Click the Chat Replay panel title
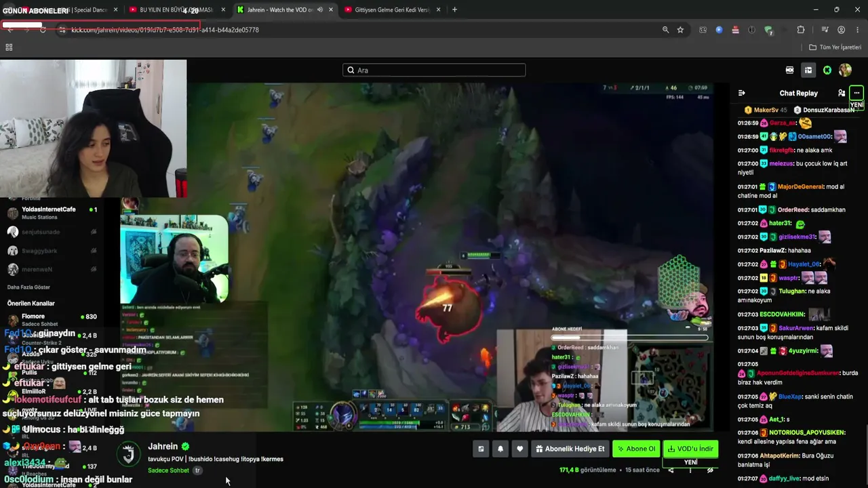Screen dimensions: 868x488 798,93
